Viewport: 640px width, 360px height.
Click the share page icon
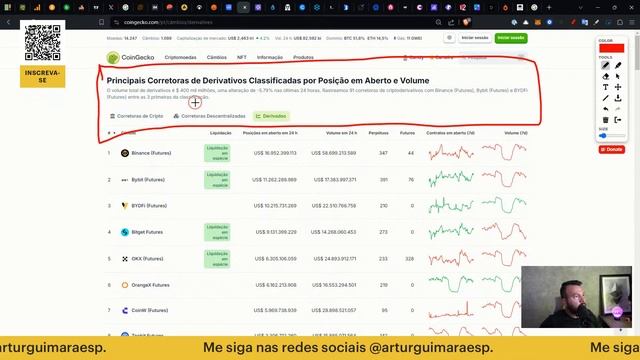click(451, 22)
